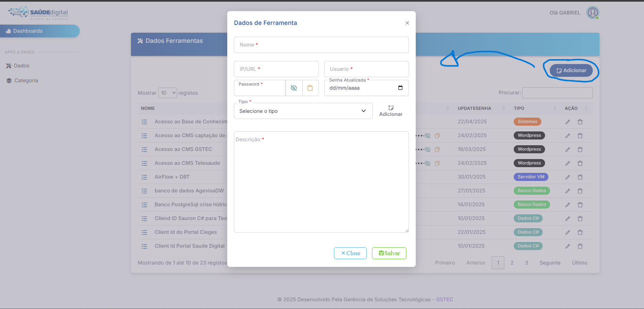Click Último pagination link

pos(580,263)
